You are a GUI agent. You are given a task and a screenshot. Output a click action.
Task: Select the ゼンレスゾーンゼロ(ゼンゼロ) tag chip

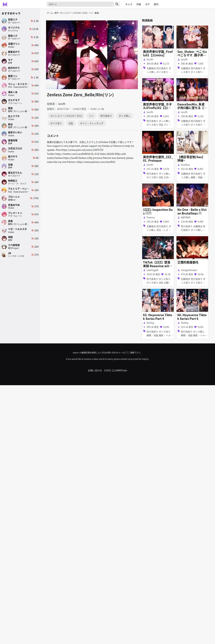coord(66,116)
